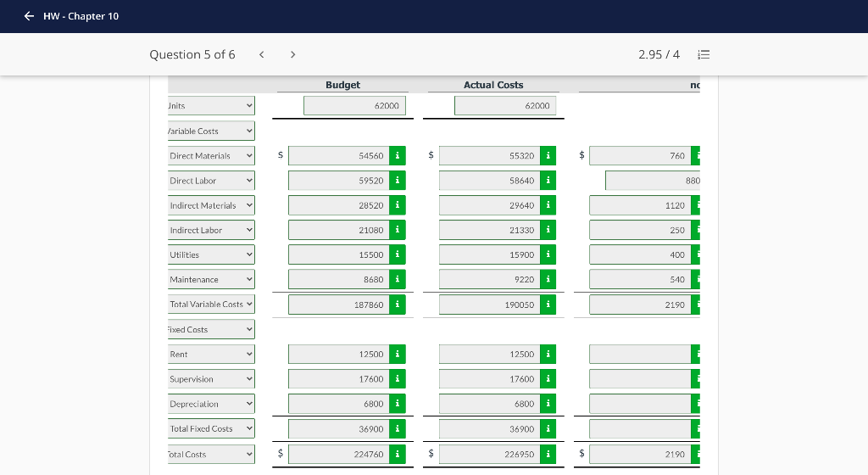Click the Actual Costs units field showing 62000
868x475 pixels.
[x=505, y=106]
